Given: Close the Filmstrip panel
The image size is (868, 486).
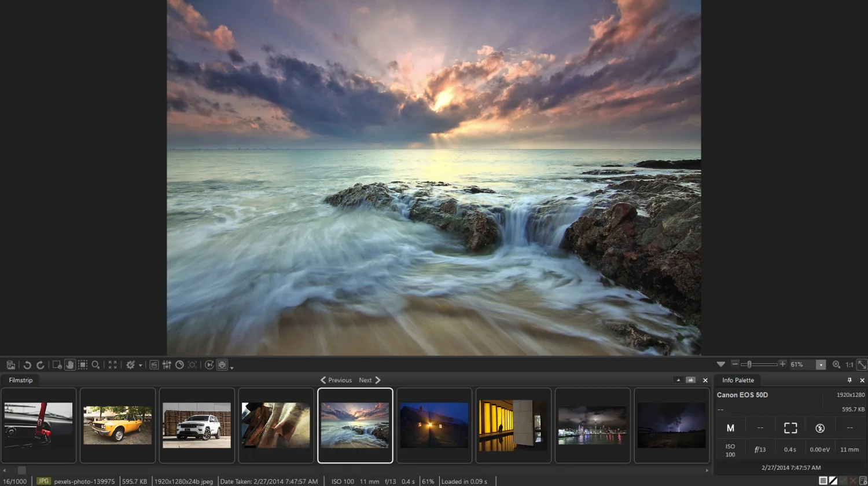Looking at the screenshot, I should tap(705, 381).
